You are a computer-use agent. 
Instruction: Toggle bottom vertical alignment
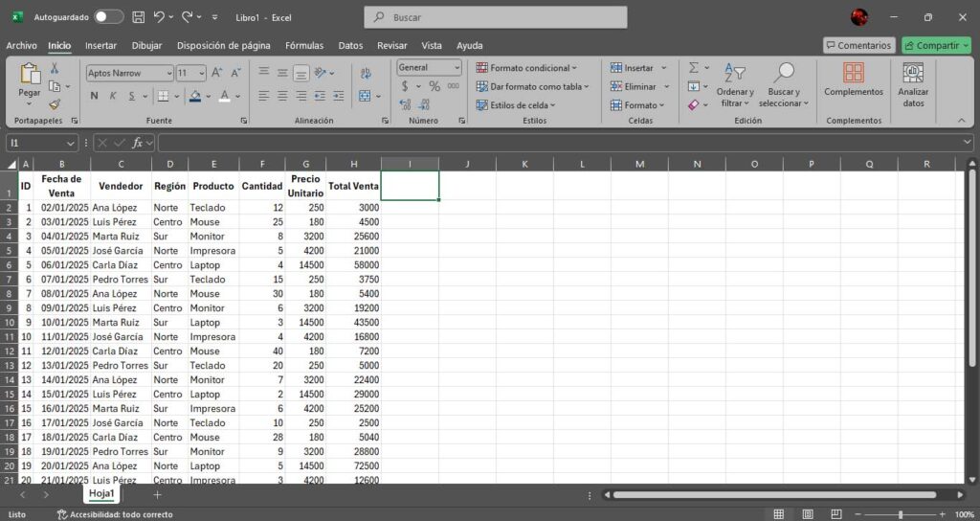301,73
